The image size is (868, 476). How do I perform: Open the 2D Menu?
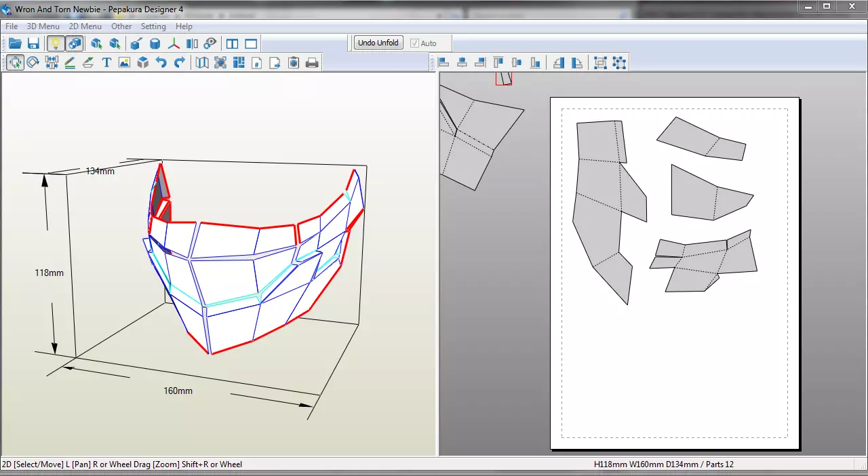pyautogui.click(x=85, y=26)
